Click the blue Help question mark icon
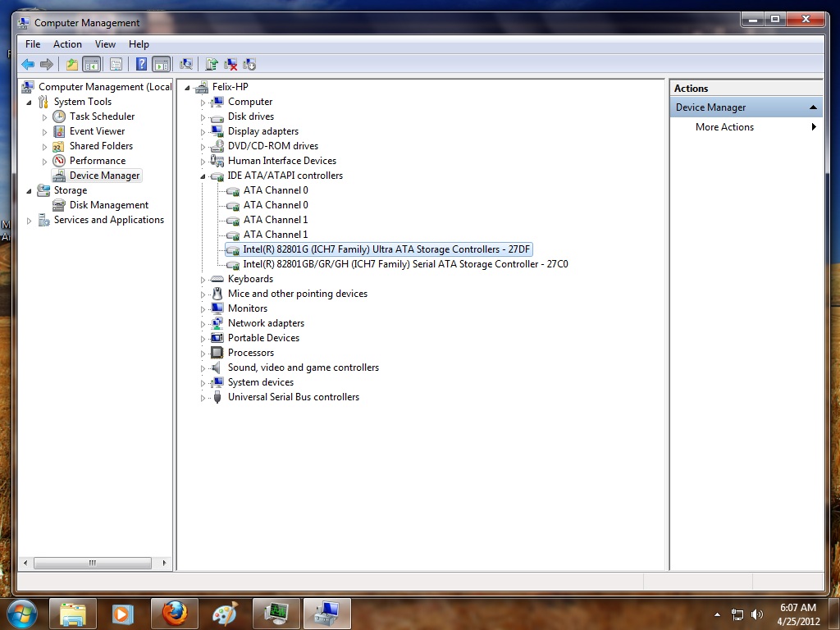This screenshot has height=630, width=840. 141,65
